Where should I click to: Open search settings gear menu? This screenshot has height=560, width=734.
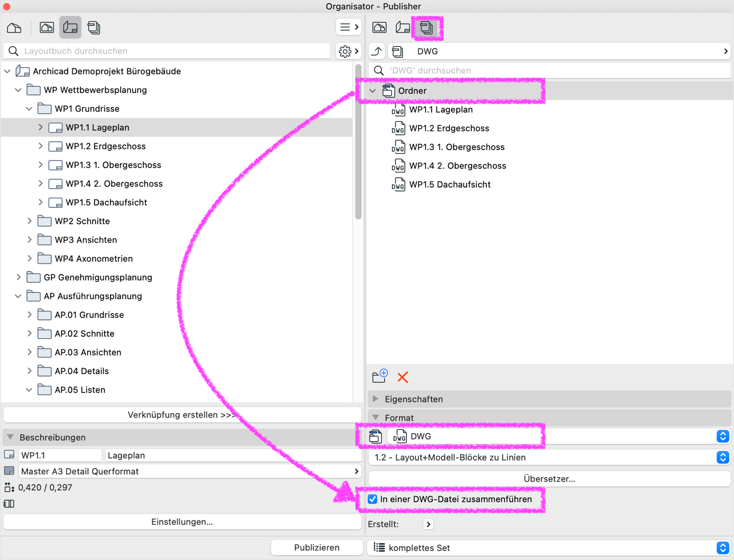[x=348, y=51]
